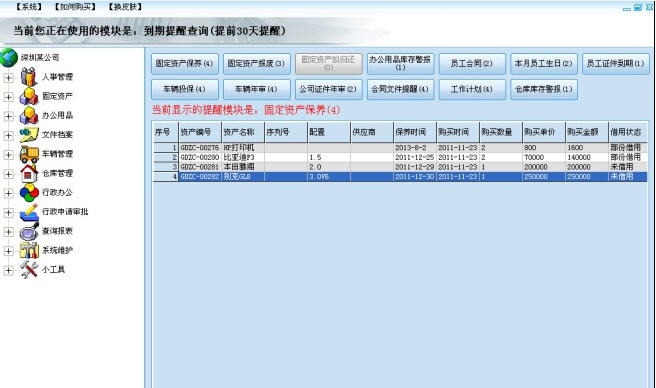Click the 供应商 column header
The height and width of the screenshot is (388, 656).
coord(372,132)
